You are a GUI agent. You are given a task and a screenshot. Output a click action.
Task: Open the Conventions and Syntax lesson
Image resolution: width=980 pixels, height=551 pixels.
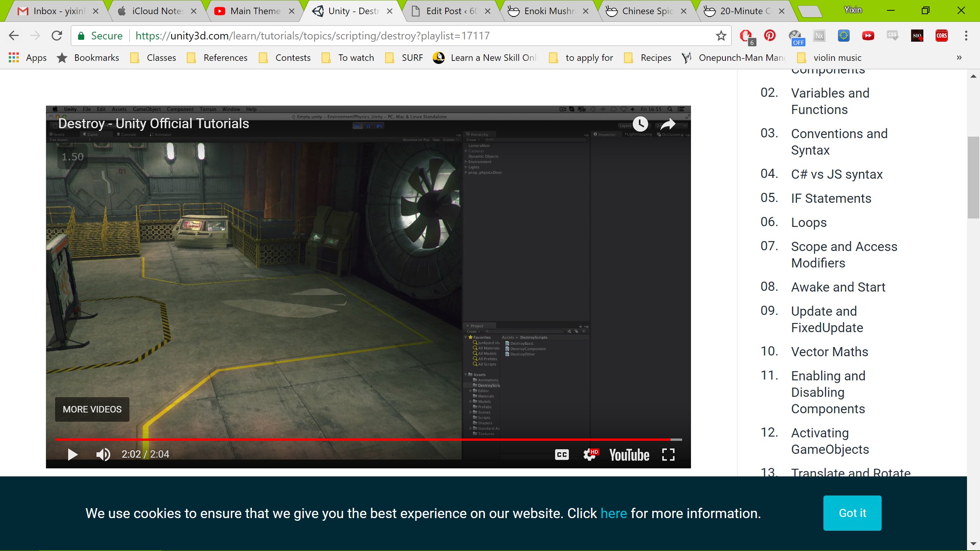click(839, 142)
